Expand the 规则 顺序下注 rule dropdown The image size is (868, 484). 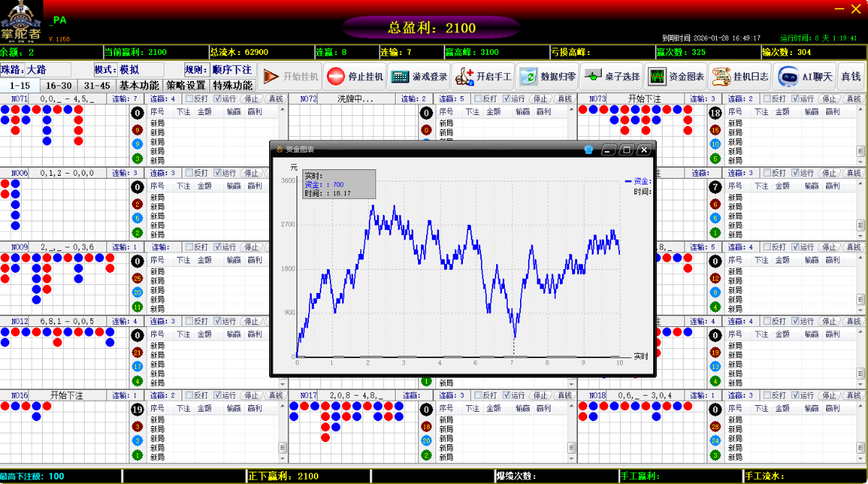click(x=231, y=70)
